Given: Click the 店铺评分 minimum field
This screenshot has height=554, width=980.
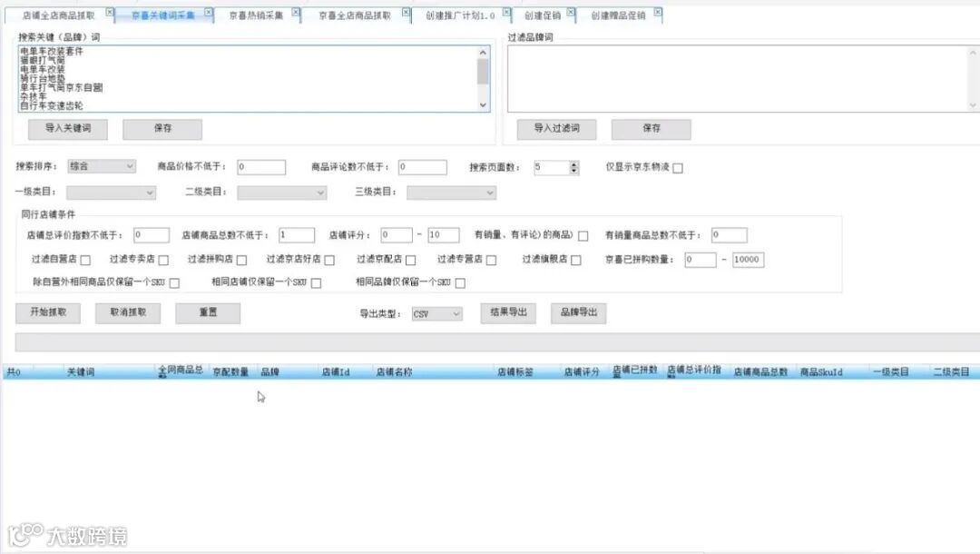Looking at the screenshot, I should point(397,235).
